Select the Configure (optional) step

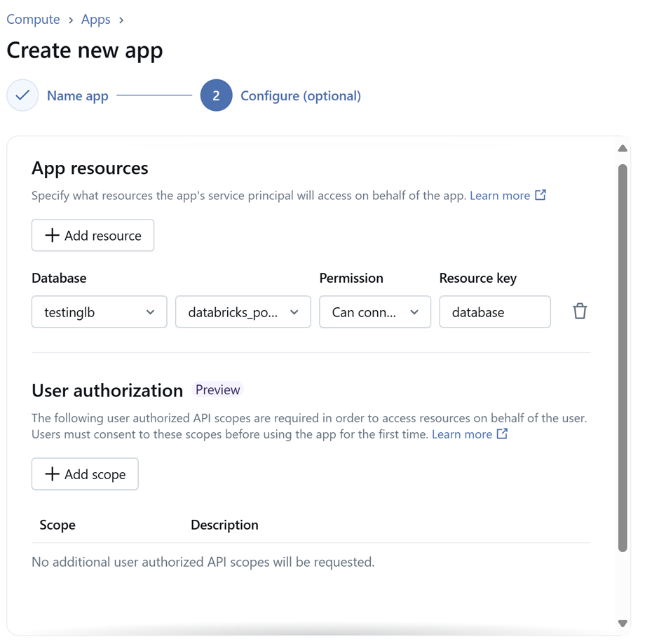click(x=300, y=96)
